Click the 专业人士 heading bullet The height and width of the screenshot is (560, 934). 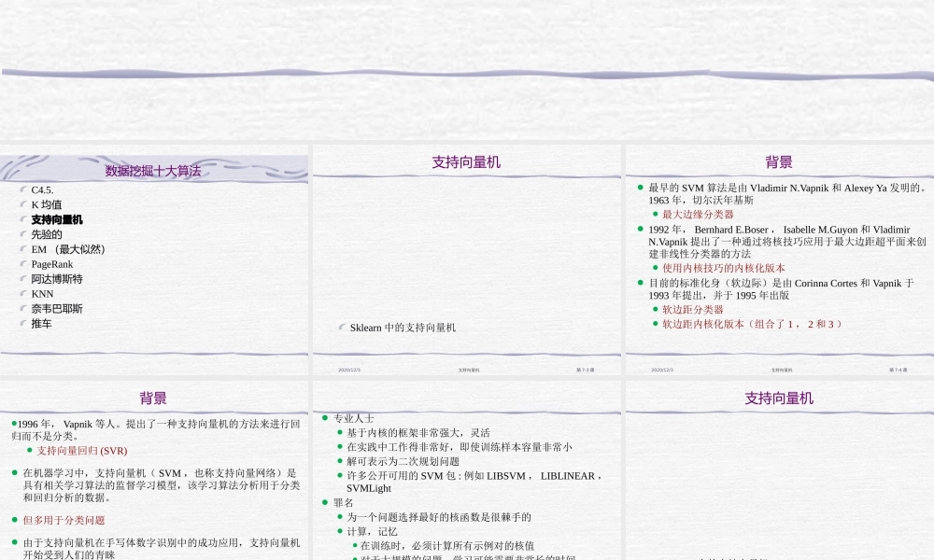coord(353,418)
